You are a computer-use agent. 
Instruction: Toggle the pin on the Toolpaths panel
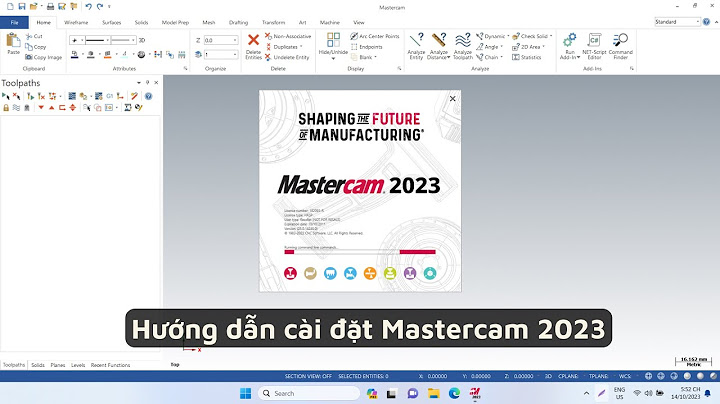click(147, 83)
